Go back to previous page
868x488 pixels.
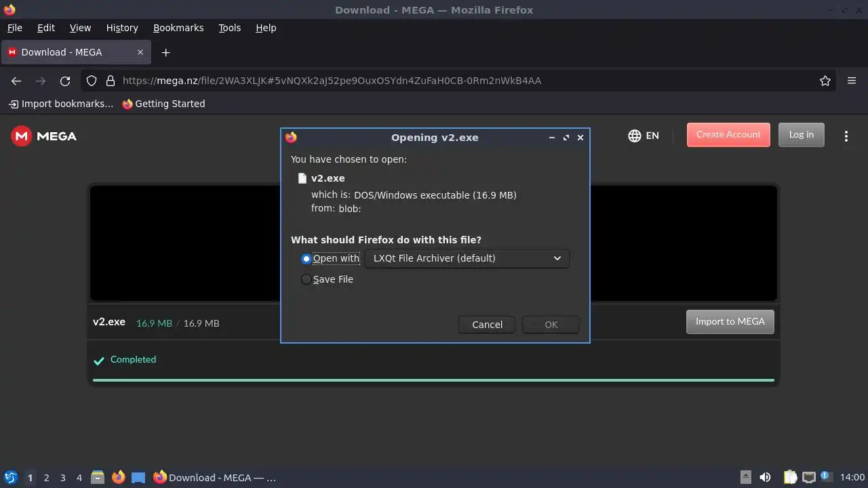pos(16,81)
